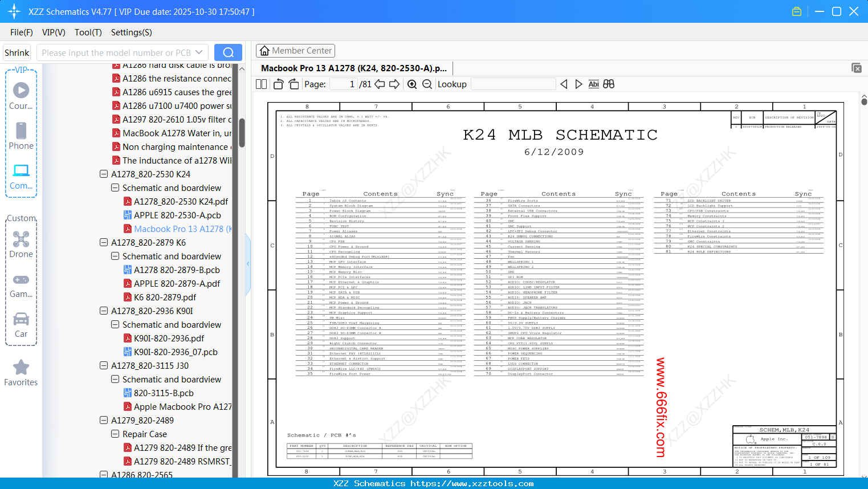Image resolution: width=868 pixels, height=489 pixels.
Task: Open the K90I-820-2936.pdf file
Action: [169, 339]
